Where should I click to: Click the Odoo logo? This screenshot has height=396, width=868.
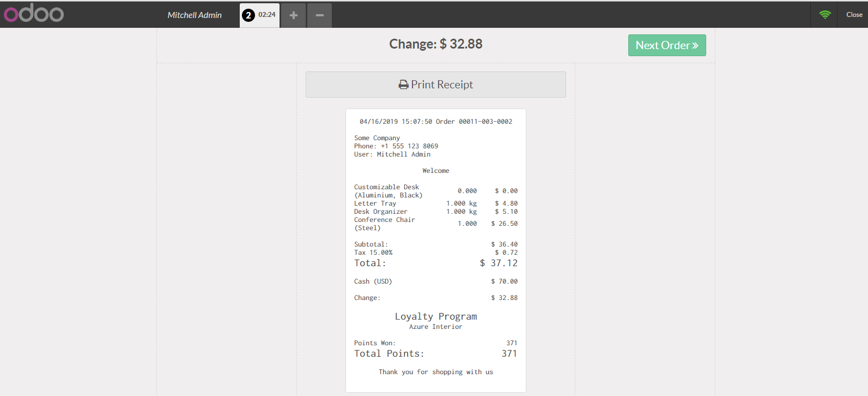[x=34, y=13]
